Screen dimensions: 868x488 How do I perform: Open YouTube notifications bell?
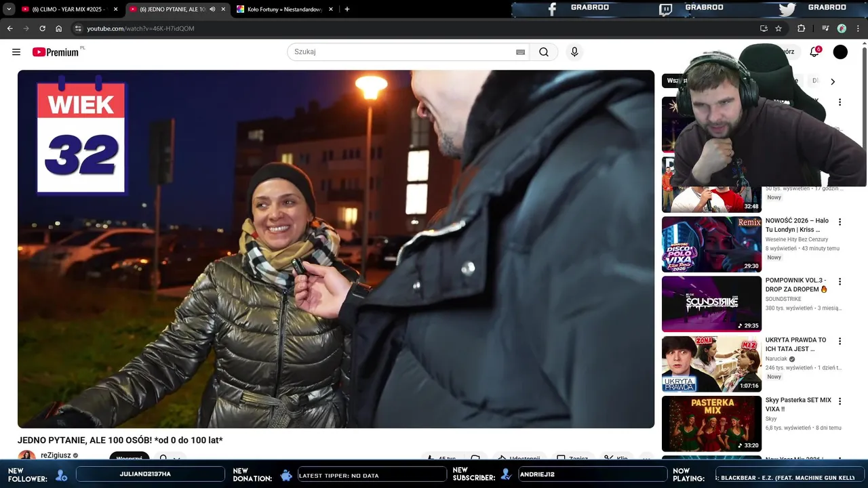[814, 52]
